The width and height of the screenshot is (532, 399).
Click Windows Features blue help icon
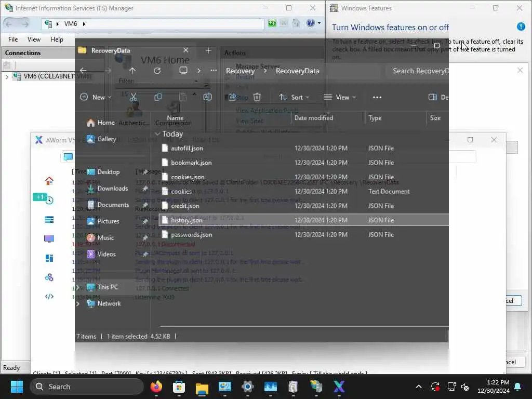point(521,26)
